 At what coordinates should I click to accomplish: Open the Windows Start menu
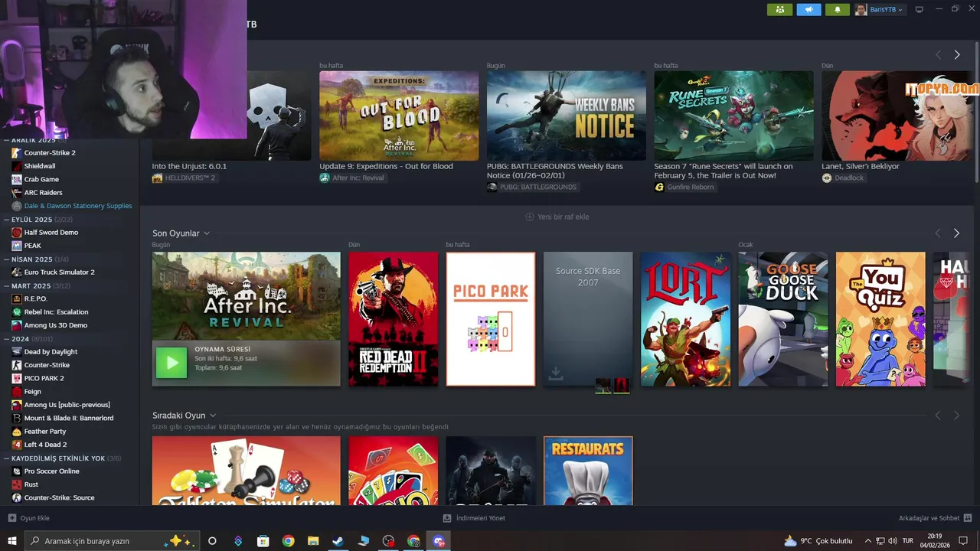(12, 541)
